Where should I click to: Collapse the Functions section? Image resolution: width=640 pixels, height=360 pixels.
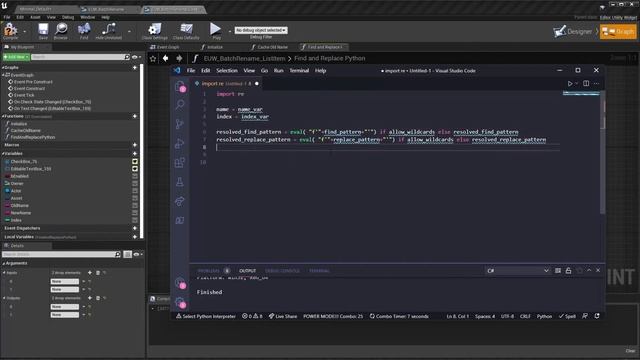3,116
